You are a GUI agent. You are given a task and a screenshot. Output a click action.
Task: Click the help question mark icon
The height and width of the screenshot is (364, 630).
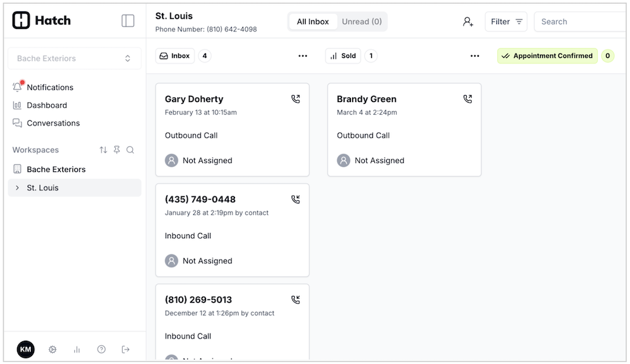coord(101,350)
